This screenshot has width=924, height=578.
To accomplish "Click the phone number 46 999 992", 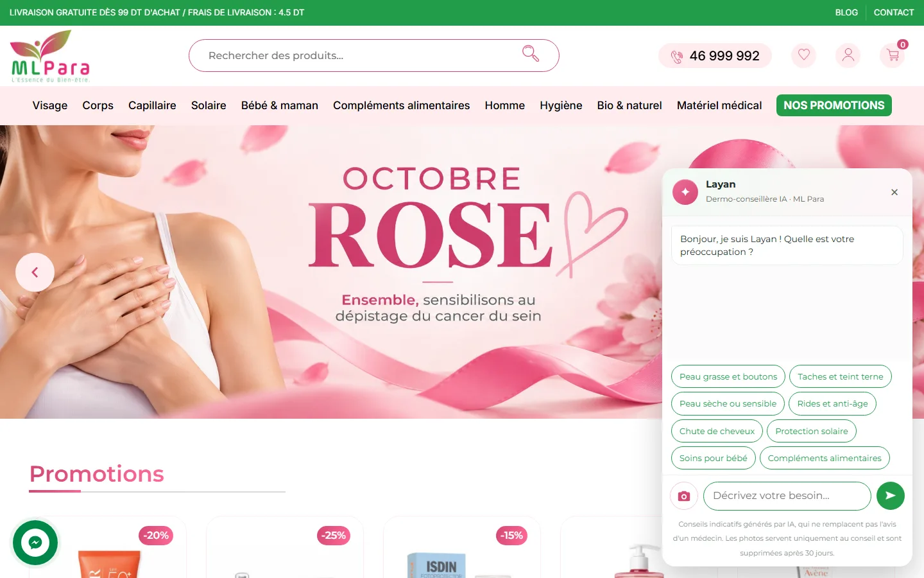I will pyautogui.click(x=715, y=56).
